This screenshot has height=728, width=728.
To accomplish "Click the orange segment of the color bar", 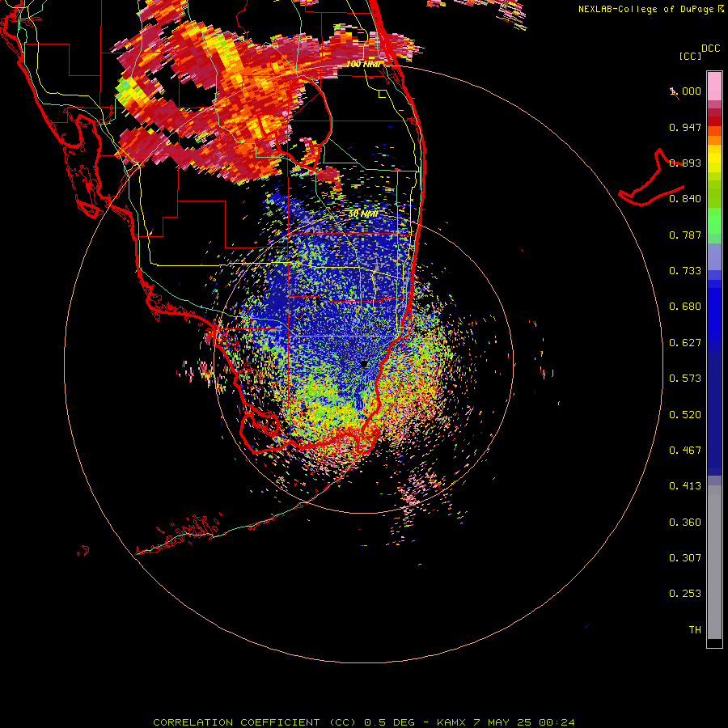I will [714, 140].
